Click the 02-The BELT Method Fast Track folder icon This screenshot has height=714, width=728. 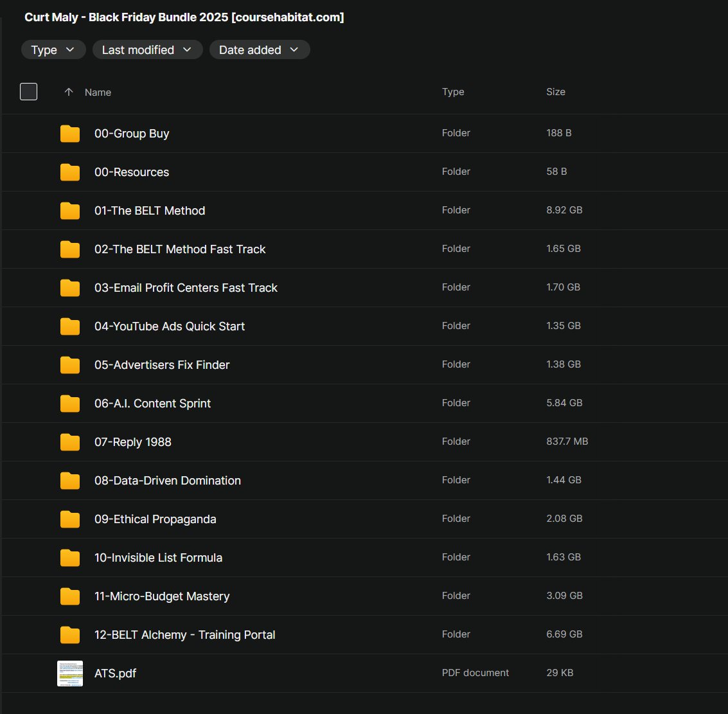tap(70, 249)
